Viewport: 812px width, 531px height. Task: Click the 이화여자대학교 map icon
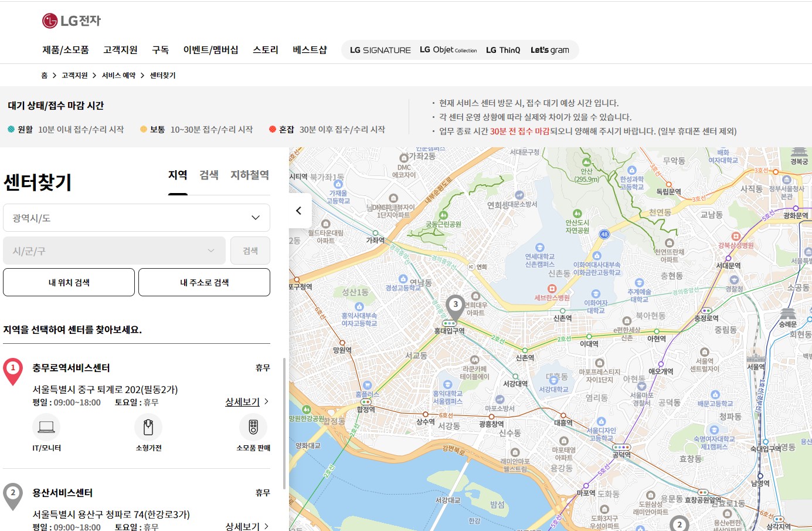[596, 294]
